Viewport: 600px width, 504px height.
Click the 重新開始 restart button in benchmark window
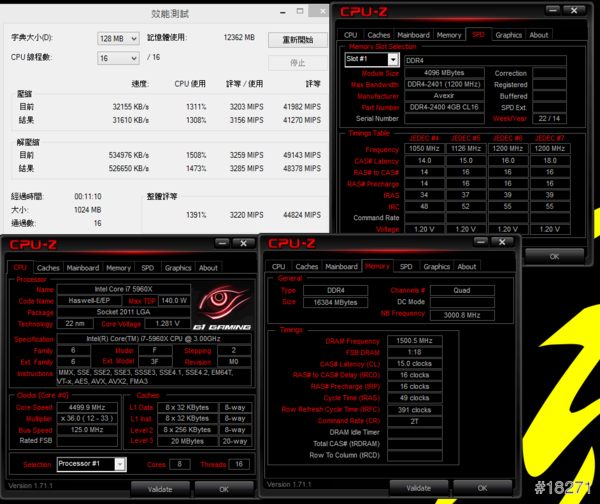[x=298, y=40]
